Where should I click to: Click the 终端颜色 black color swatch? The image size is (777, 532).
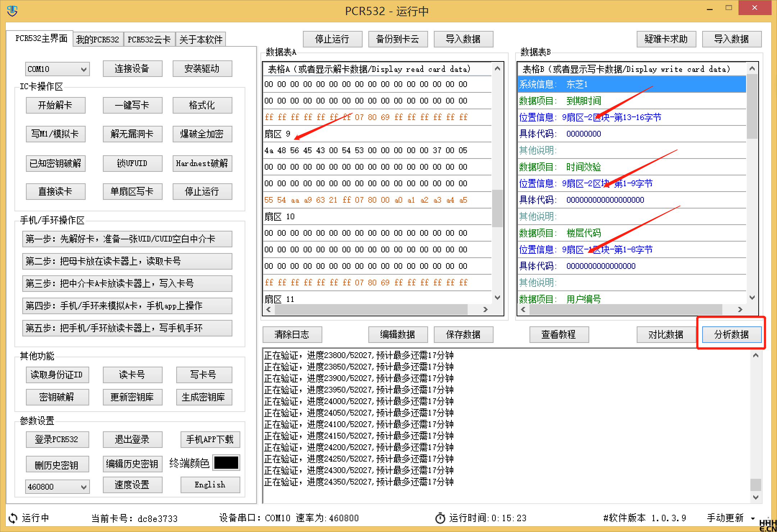pos(226,463)
